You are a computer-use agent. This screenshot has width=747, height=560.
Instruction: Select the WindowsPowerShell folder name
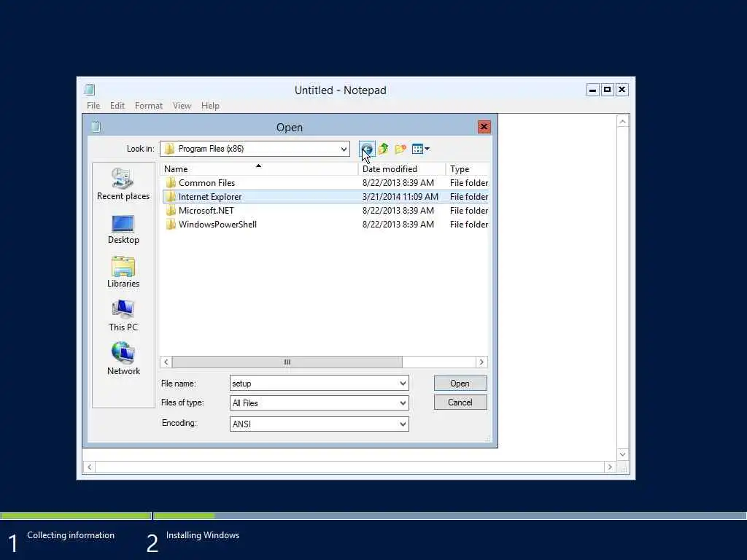point(217,225)
